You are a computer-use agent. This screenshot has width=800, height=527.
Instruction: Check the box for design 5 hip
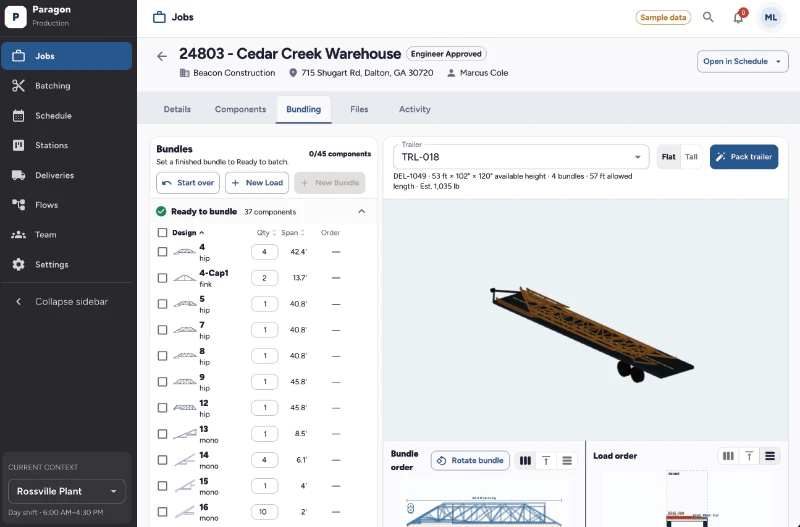point(162,304)
